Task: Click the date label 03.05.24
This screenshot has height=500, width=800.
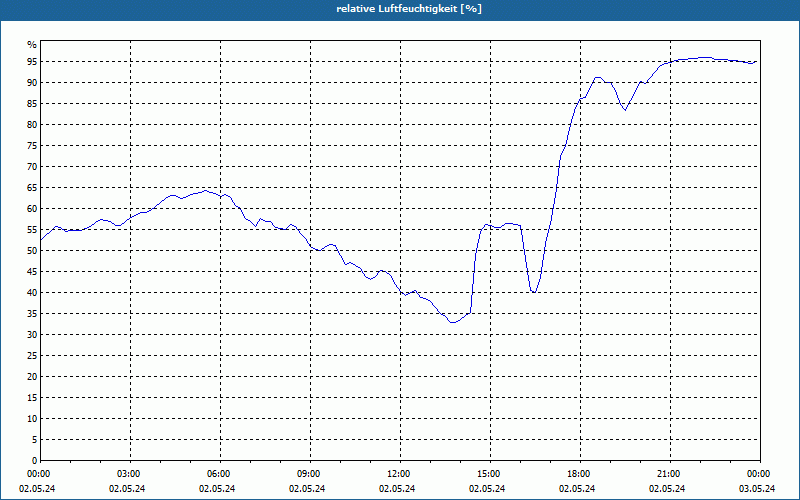Action: click(757, 489)
